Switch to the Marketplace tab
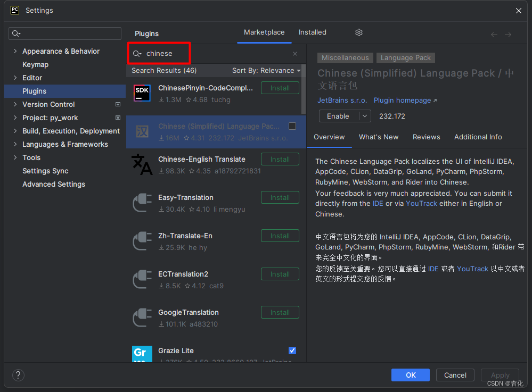Screen dimensions: 532x392 tap(264, 32)
